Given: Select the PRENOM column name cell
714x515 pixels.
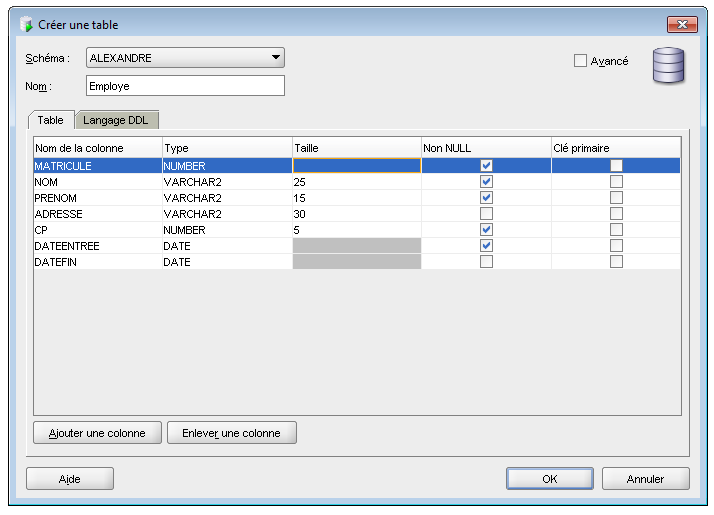Looking at the screenshot, I should pos(97,198).
